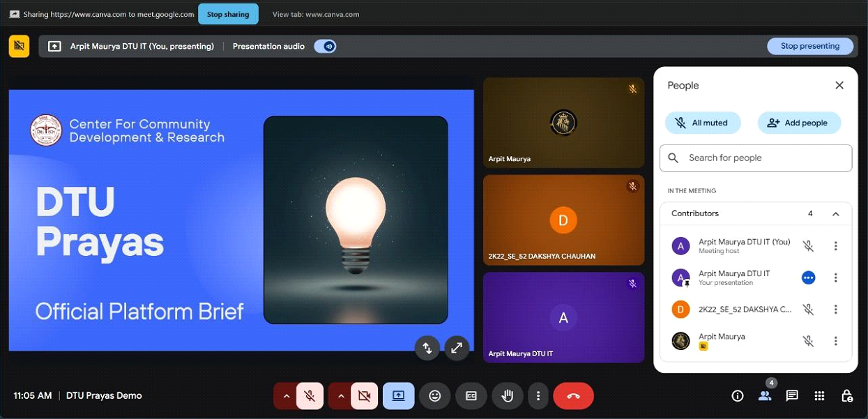Click the 2K22_SE_52 DAKSHYA CHAUHAN video tile
This screenshot has width=868, height=419.
pyautogui.click(x=563, y=220)
